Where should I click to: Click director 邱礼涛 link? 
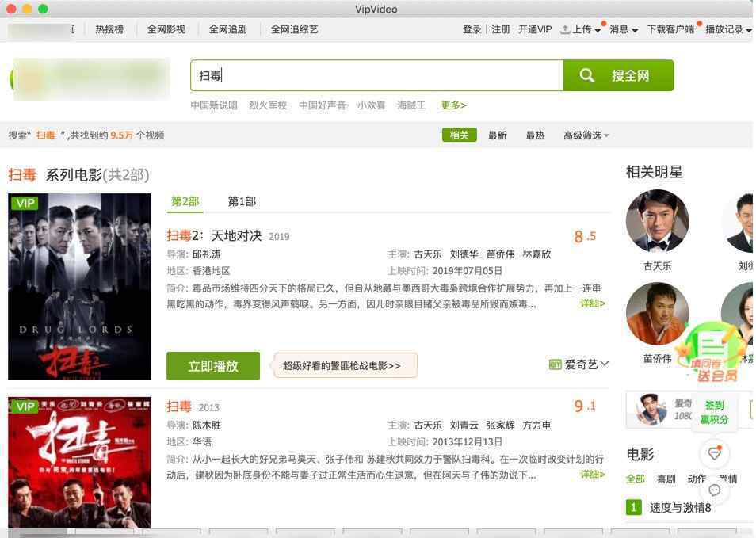(206, 254)
